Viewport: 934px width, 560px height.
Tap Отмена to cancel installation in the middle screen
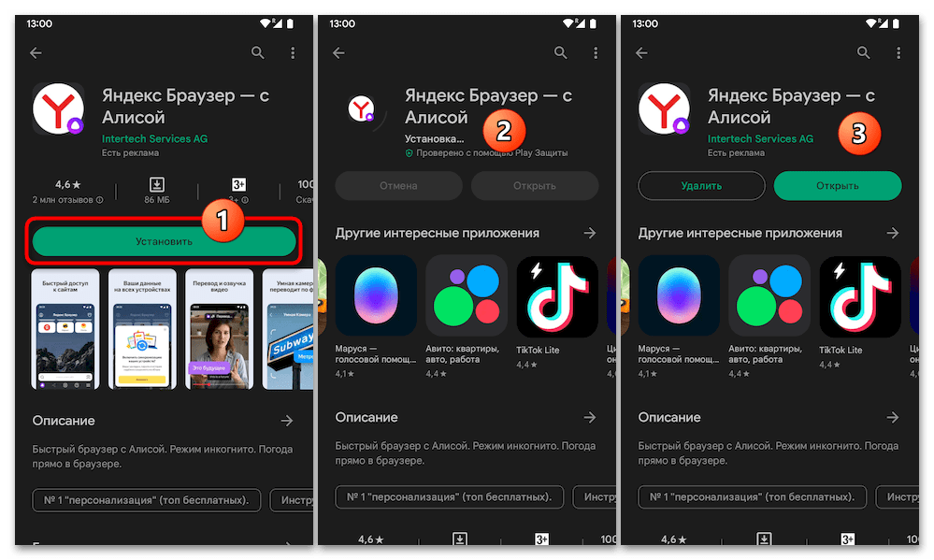pos(398,185)
